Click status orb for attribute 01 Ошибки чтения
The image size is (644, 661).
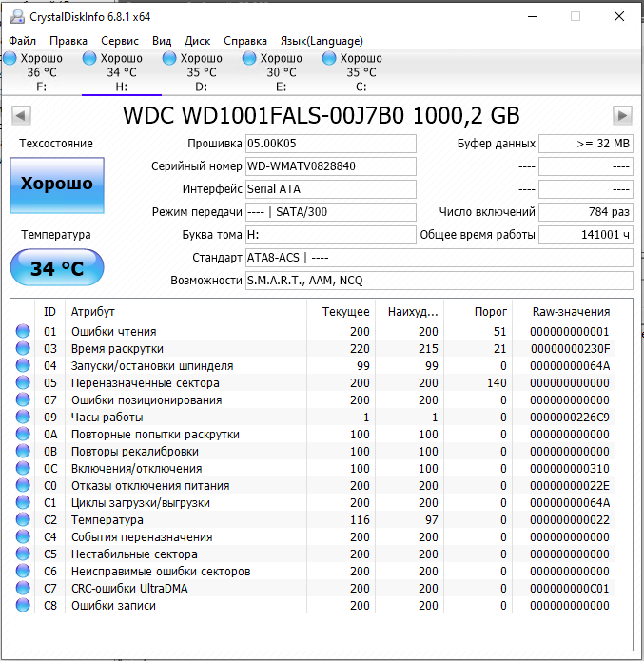click(x=23, y=331)
